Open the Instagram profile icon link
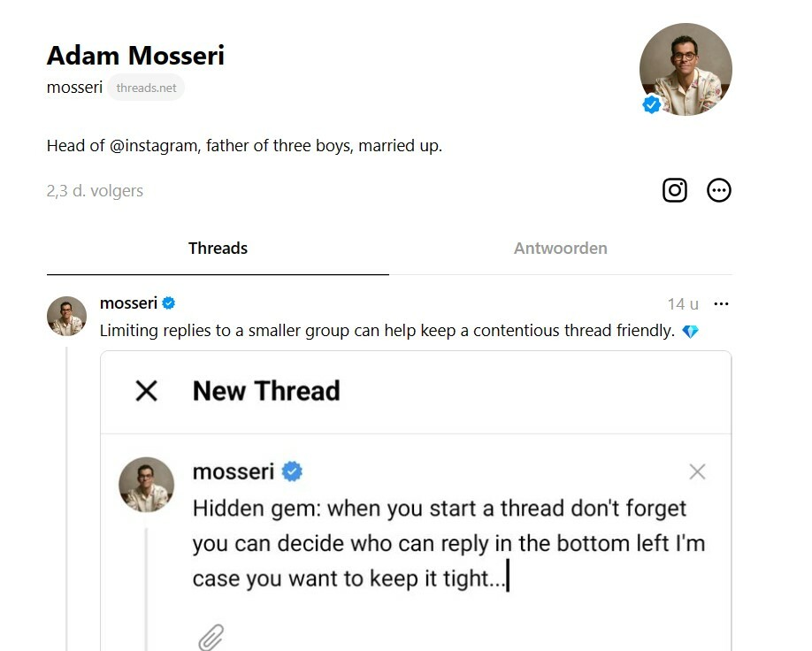Viewport: 812px width, 651px height. pyautogui.click(x=675, y=190)
